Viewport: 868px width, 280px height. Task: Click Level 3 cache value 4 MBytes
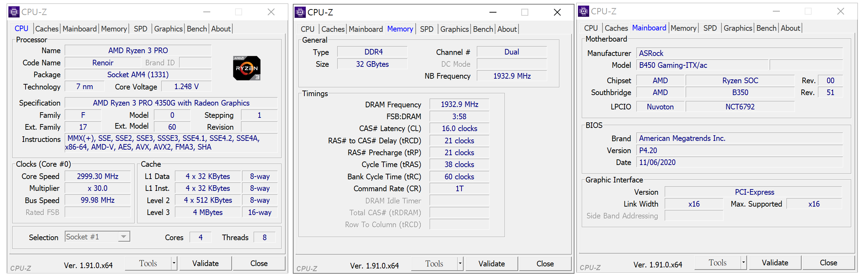[208, 212]
